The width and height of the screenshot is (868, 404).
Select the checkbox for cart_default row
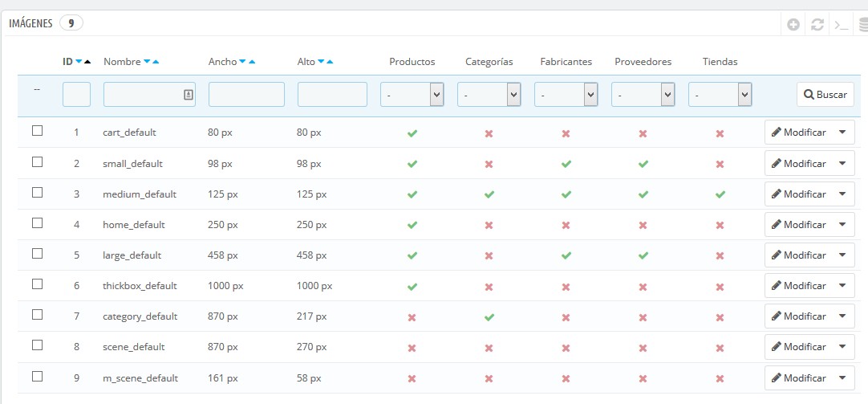click(x=37, y=132)
